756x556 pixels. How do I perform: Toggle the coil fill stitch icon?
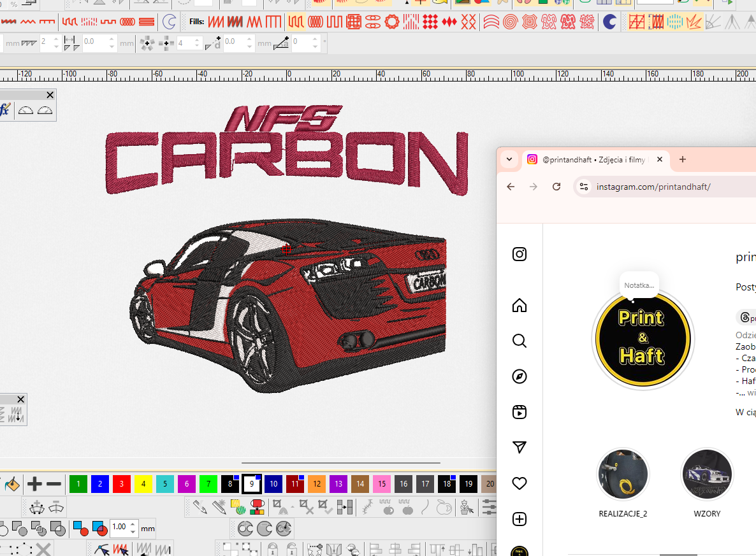point(316,22)
